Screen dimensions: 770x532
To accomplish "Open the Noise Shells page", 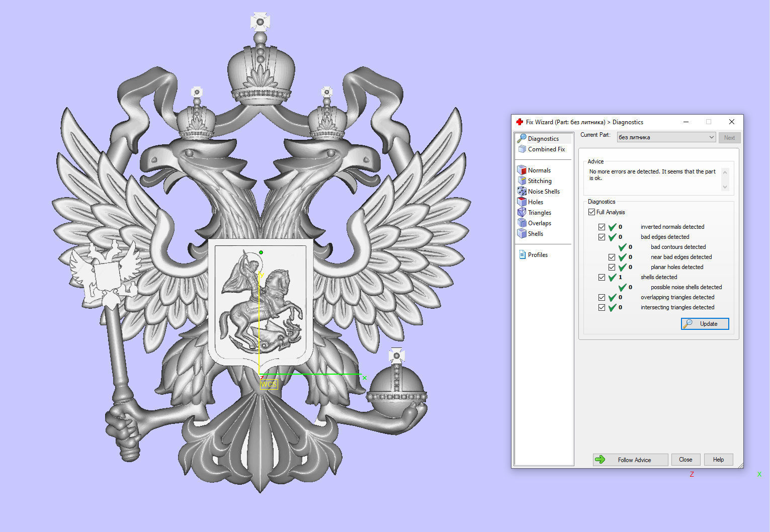I will [x=544, y=191].
